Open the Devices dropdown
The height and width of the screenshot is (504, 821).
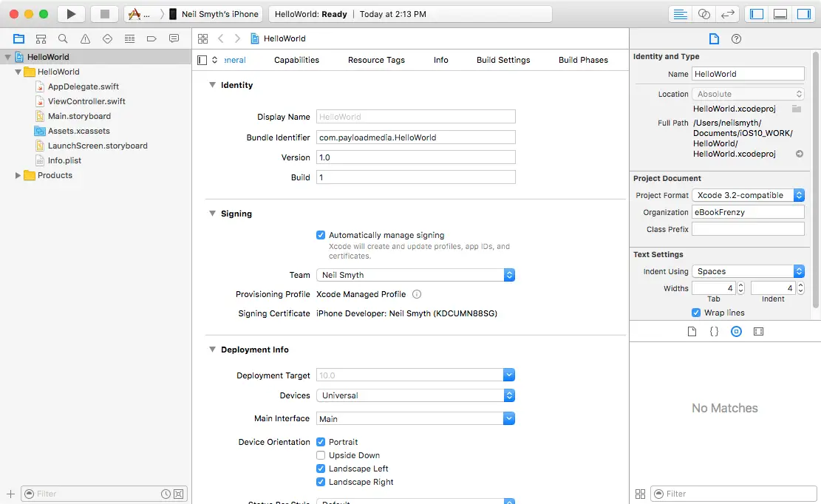[508, 395]
